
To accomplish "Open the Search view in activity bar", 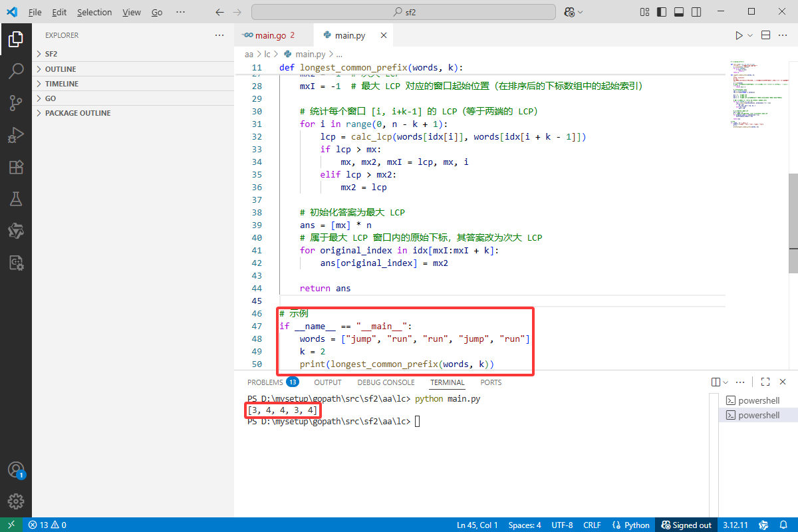I will pos(16,70).
